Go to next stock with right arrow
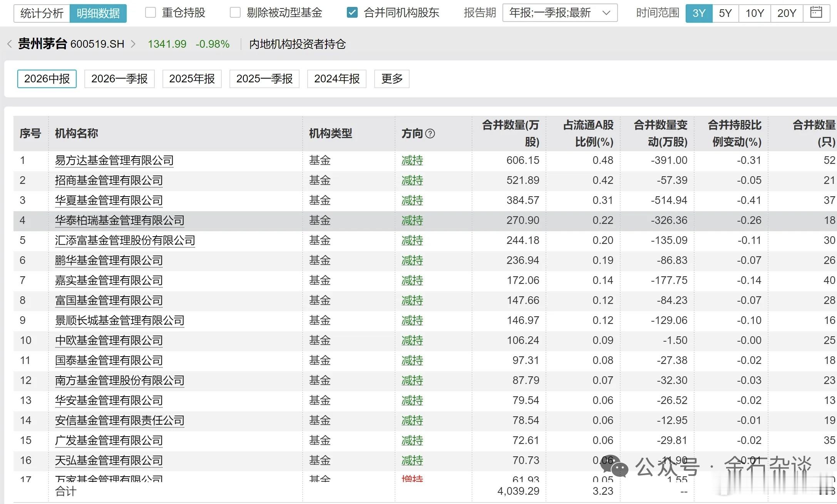Screen dimensions: 837x504 (133, 44)
